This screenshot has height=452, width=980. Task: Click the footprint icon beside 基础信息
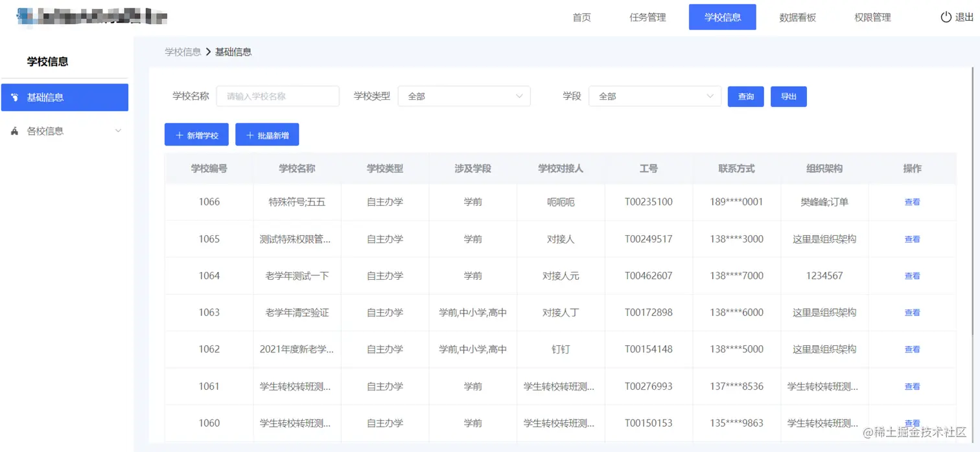coord(15,97)
